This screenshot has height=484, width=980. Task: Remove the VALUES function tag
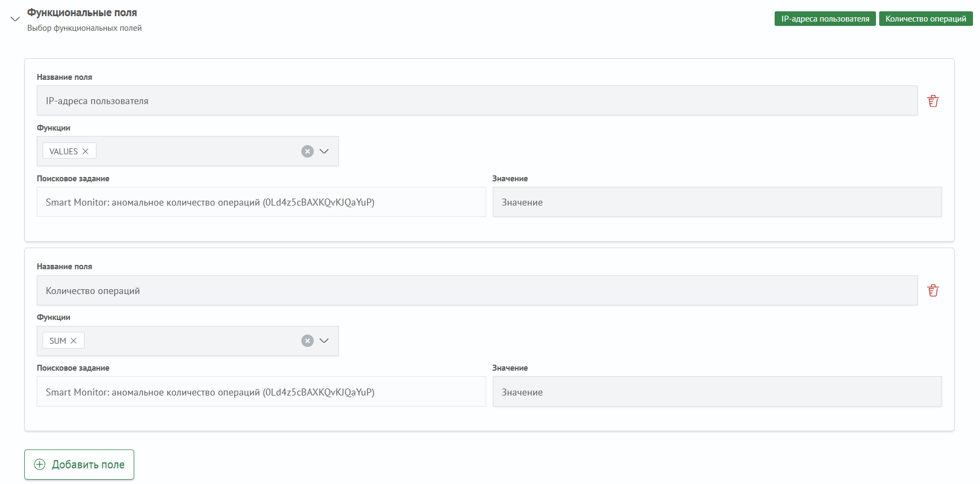click(85, 152)
